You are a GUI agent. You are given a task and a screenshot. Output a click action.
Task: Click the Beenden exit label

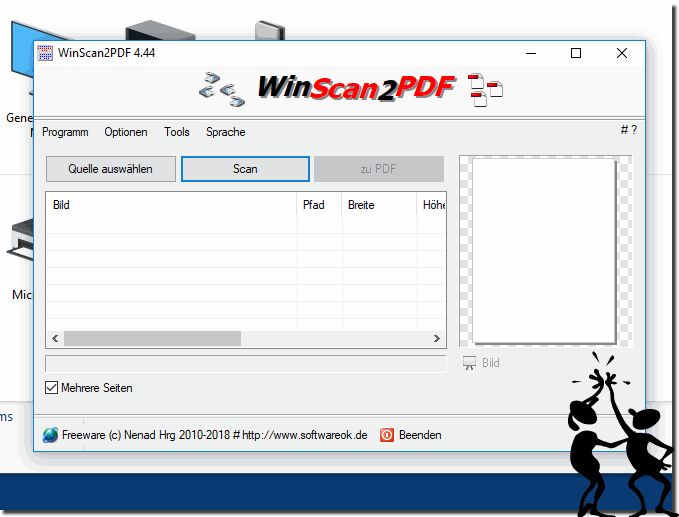(420, 435)
